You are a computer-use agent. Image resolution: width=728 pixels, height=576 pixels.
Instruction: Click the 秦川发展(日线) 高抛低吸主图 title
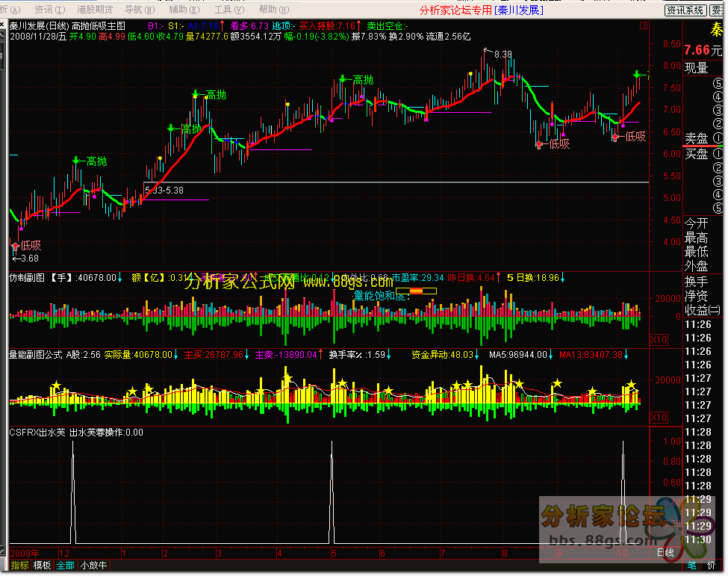[x=67, y=26]
